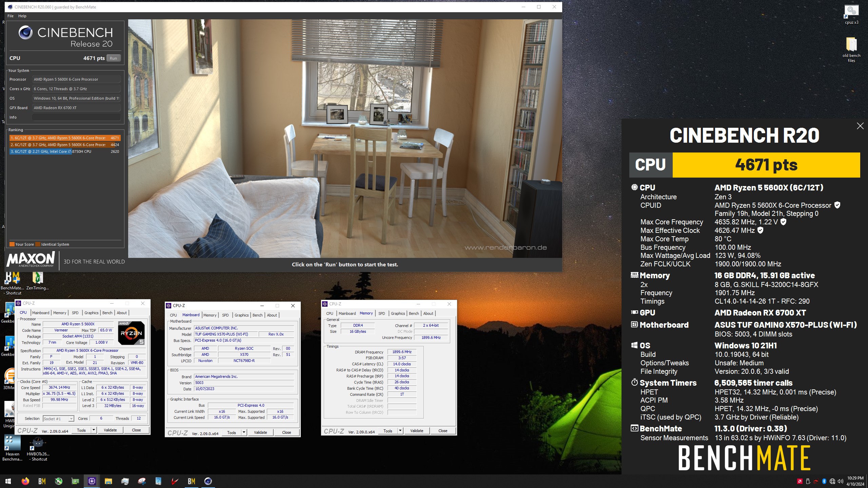Select the Heaven Benchmark desktop icon
Screen dimensions: 868x488
point(12,448)
